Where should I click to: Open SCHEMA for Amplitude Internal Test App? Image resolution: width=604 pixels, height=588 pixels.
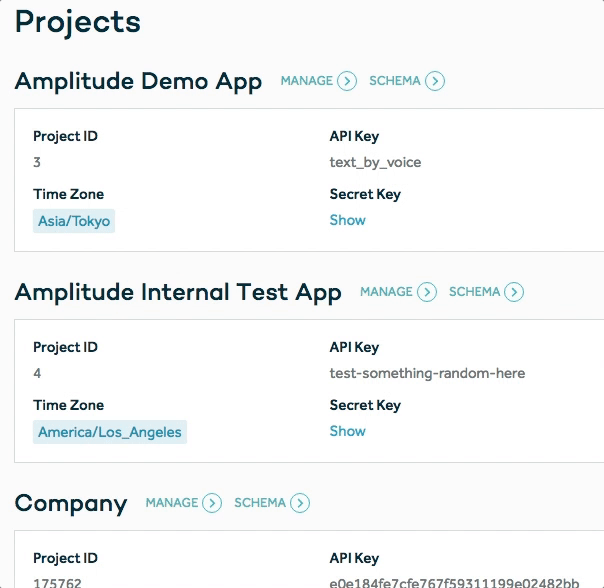pyautogui.click(x=474, y=292)
